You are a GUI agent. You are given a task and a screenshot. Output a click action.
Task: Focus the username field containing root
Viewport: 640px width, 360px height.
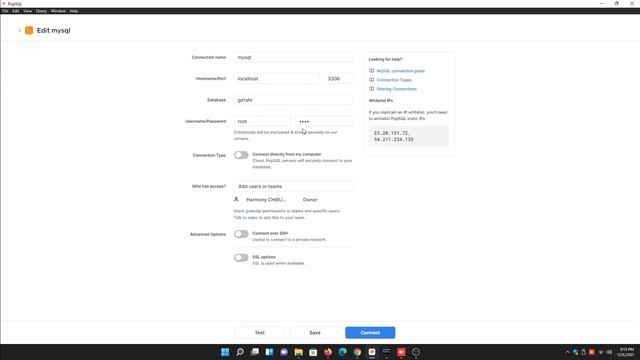coord(262,121)
